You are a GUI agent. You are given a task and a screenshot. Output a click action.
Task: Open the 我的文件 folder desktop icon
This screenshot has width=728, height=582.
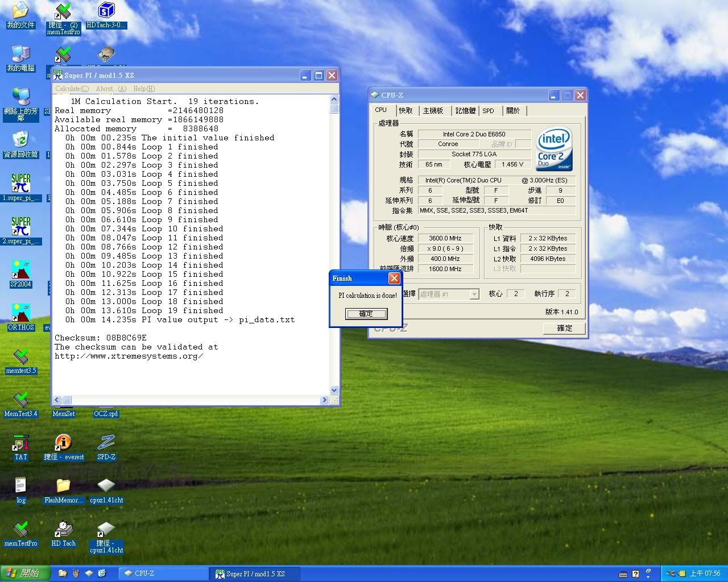(x=20, y=15)
